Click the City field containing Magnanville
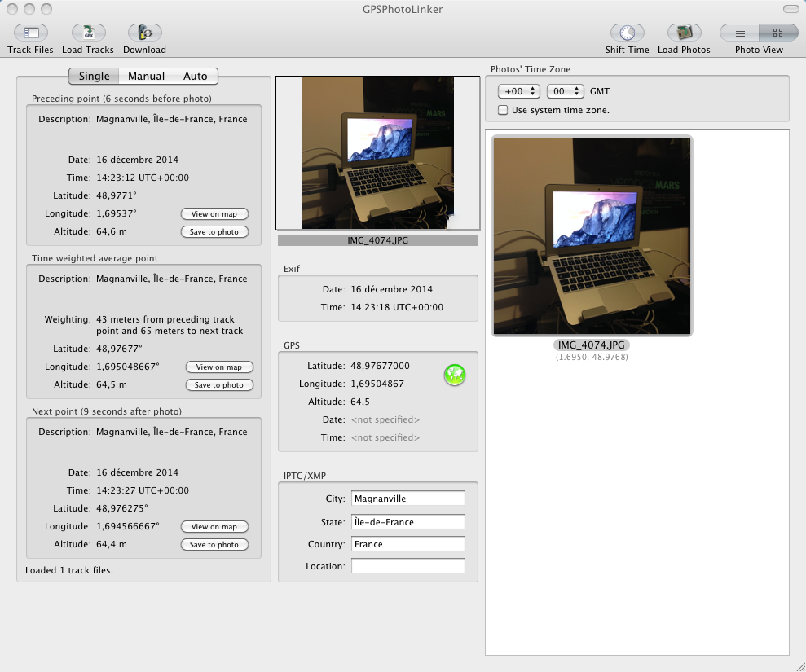Viewport: 806px width, 672px height. point(408,499)
